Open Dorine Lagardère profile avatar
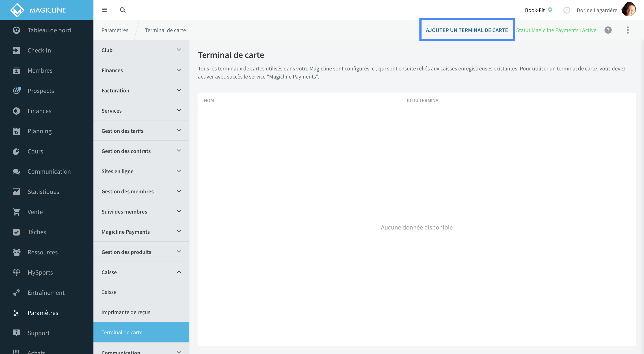This screenshot has width=644, height=354. point(629,9)
